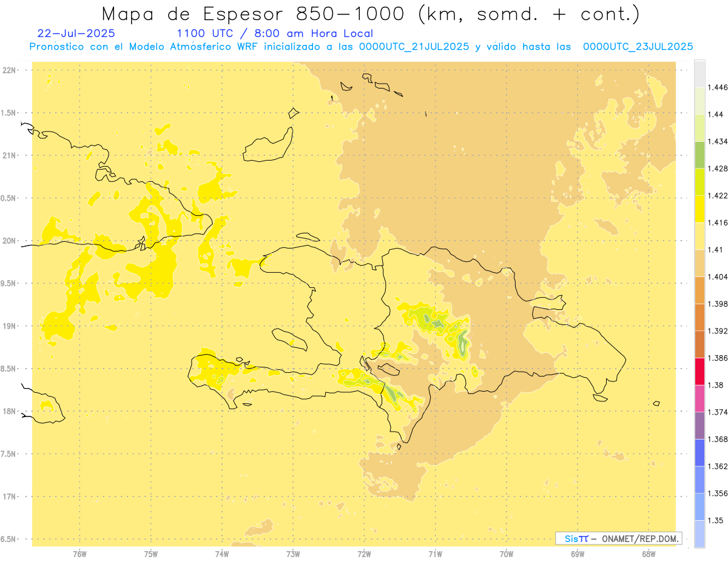The height and width of the screenshot is (562, 728).
Task: Click the bright yellow swatch between 1.416 and 1.422
Action: (x=700, y=209)
